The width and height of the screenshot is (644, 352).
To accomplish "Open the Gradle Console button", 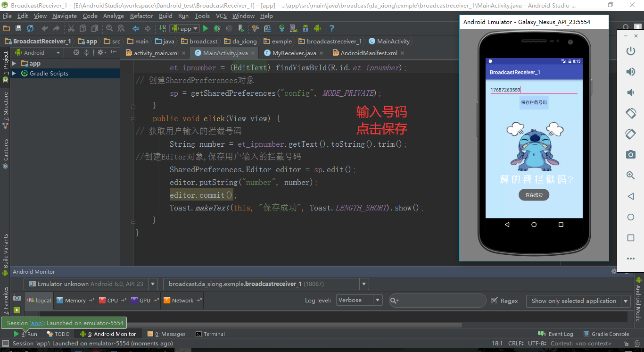I will (x=606, y=334).
